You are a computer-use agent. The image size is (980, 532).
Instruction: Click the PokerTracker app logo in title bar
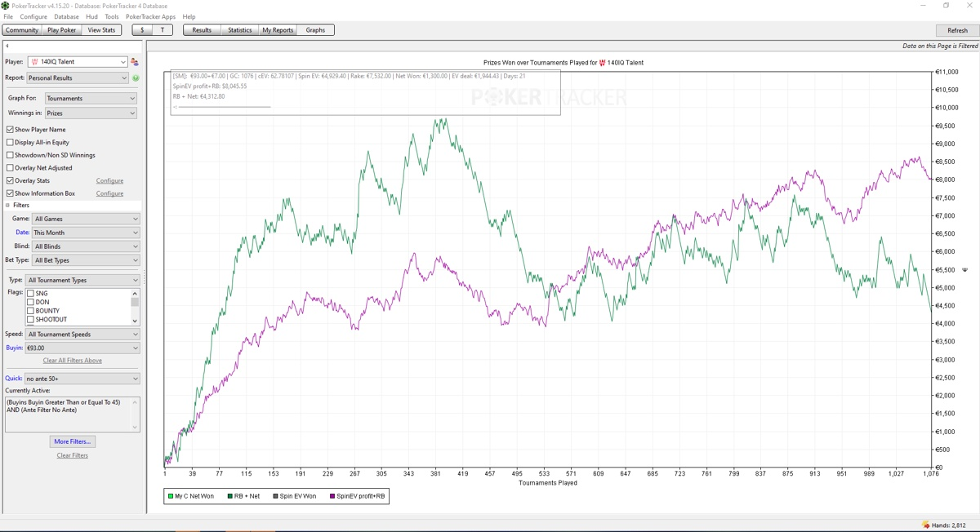coord(6,6)
